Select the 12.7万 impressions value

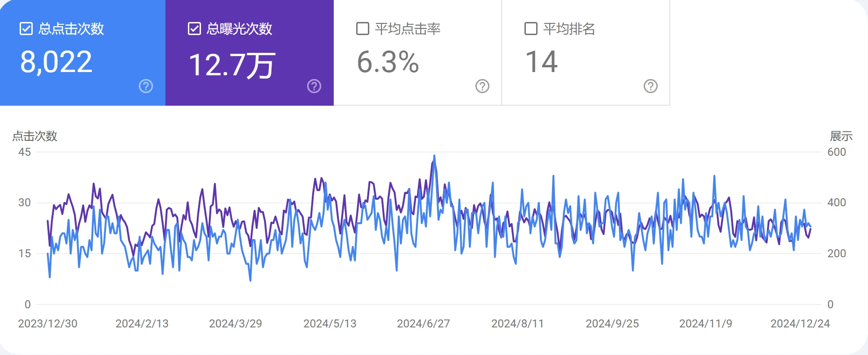pyautogui.click(x=232, y=65)
